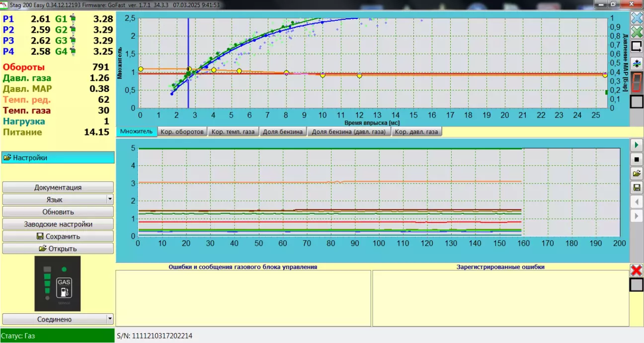Click the gray square below the red X
Viewport: 644px width, 343px height.
coord(637,285)
